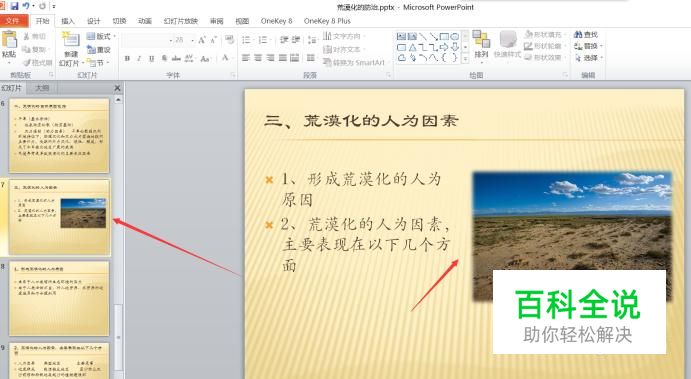691x379 pixels.
Task: Click the line spacing icon
Action: [x=312, y=40]
